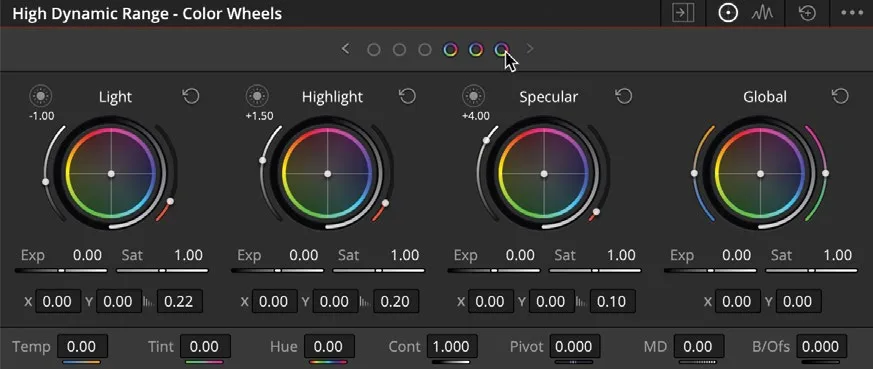Click Light zone pivot handle on left arc
The height and width of the screenshot is (369, 873).
[x=46, y=182]
